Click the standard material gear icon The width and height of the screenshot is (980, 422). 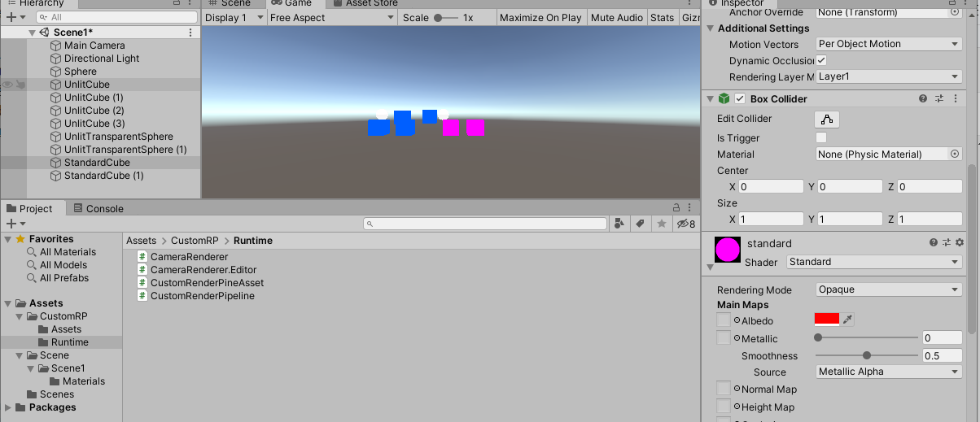pos(960,242)
